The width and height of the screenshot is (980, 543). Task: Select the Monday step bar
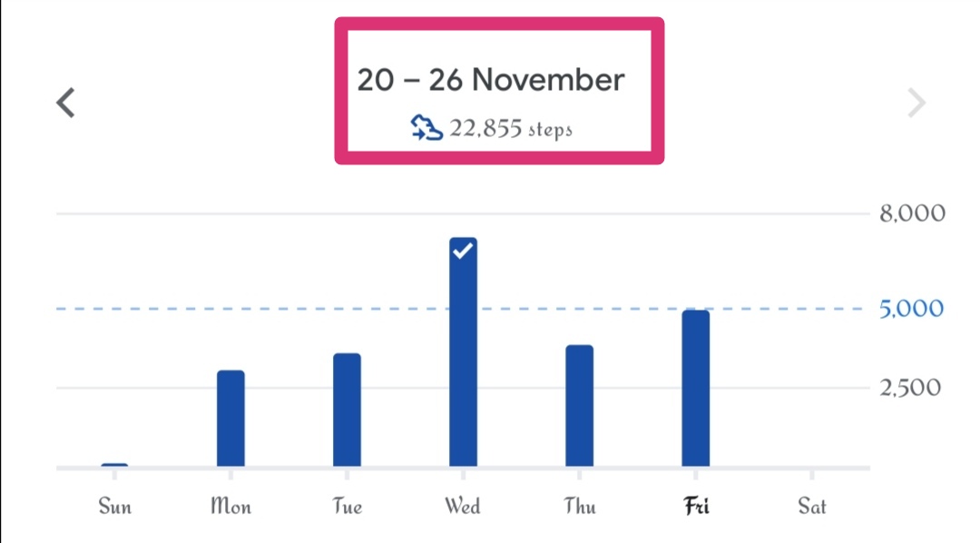(x=230, y=419)
